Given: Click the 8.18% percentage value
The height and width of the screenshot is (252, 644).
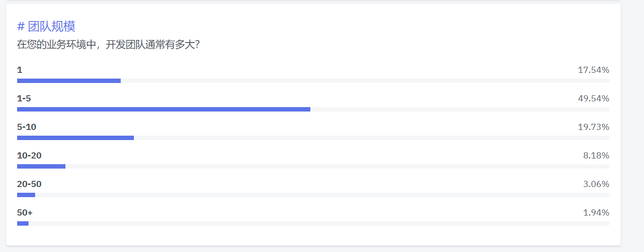Looking at the screenshot, I should point(596,155).
